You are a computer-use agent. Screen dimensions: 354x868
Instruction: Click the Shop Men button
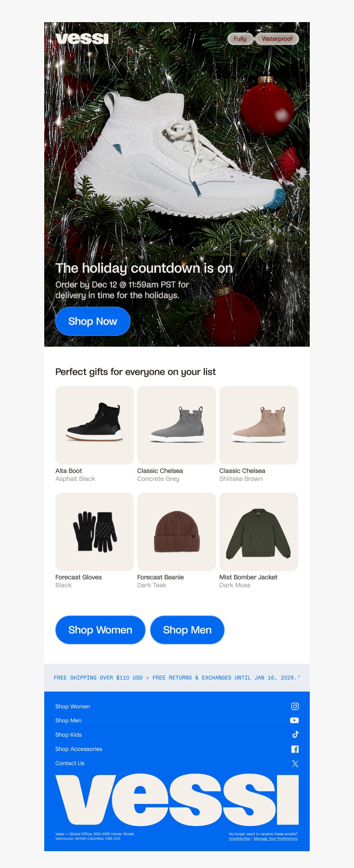[x=187, y=630]
